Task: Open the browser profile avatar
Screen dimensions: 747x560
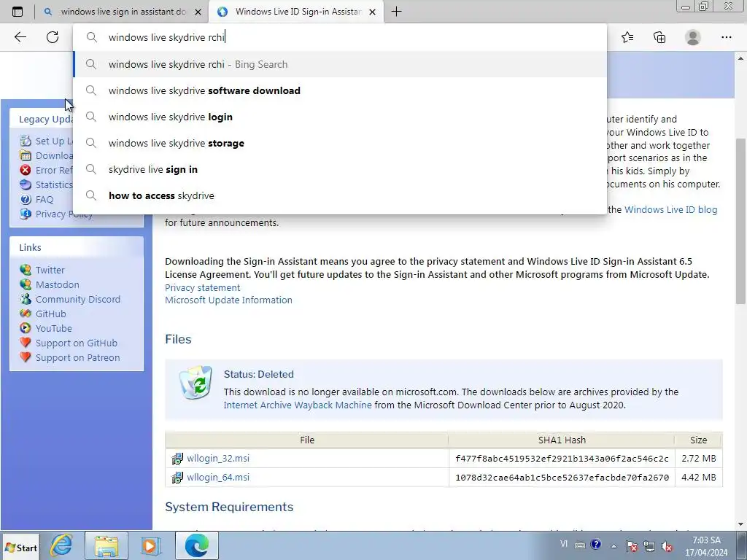Action: pyautogui.click(x=693, y=37)
